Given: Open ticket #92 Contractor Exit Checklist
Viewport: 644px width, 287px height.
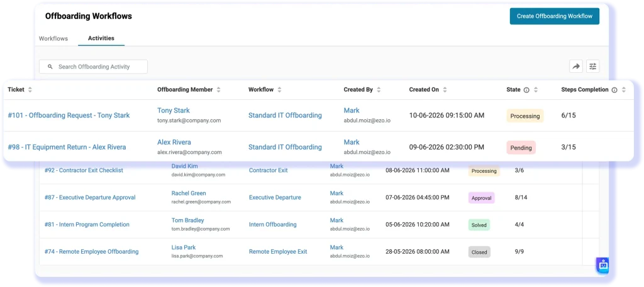Looking at the screenshot, I should click(x=84, y=170).
